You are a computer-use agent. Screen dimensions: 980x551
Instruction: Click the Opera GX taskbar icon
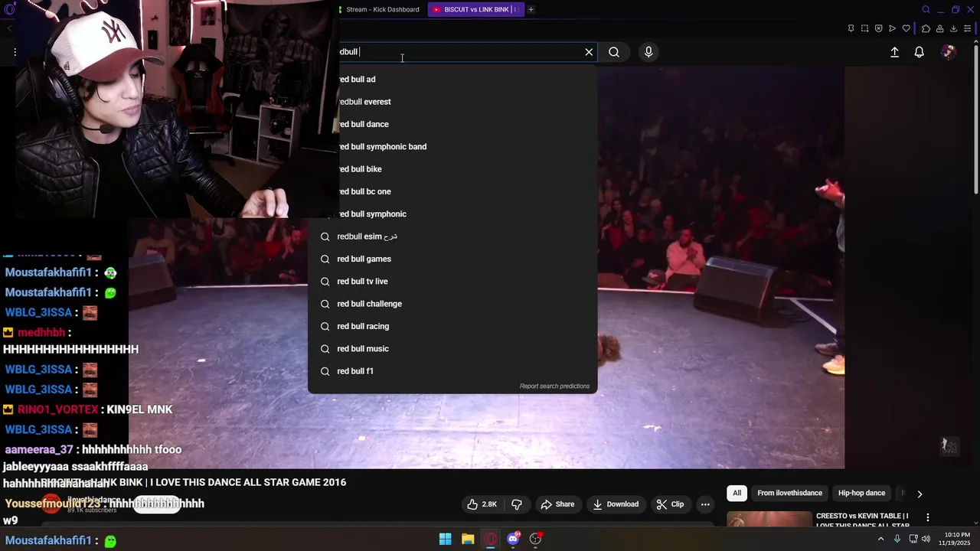[x=491, y=539]
